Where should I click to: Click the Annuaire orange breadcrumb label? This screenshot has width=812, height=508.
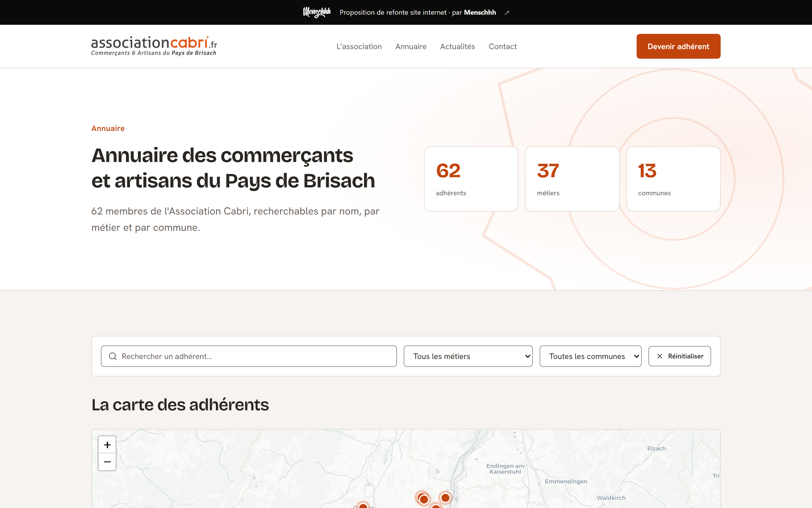(x=108, y=128)
